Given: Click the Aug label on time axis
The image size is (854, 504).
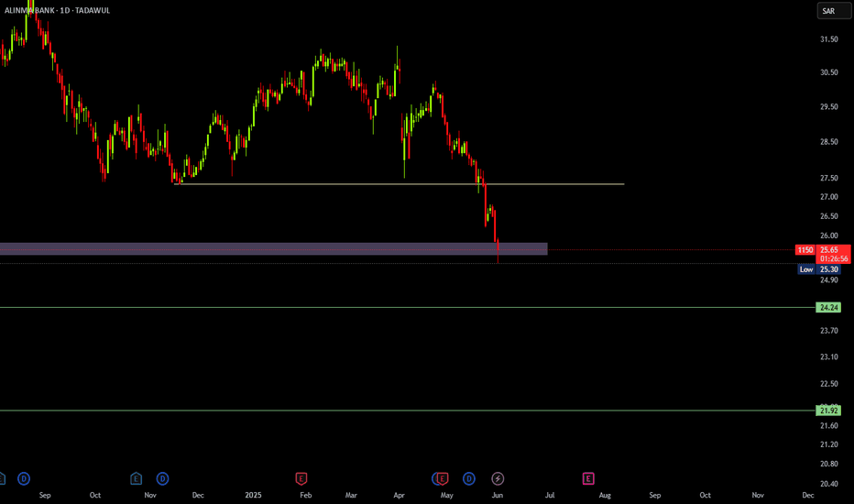Looking at the screenshot, I should (605, 495).
